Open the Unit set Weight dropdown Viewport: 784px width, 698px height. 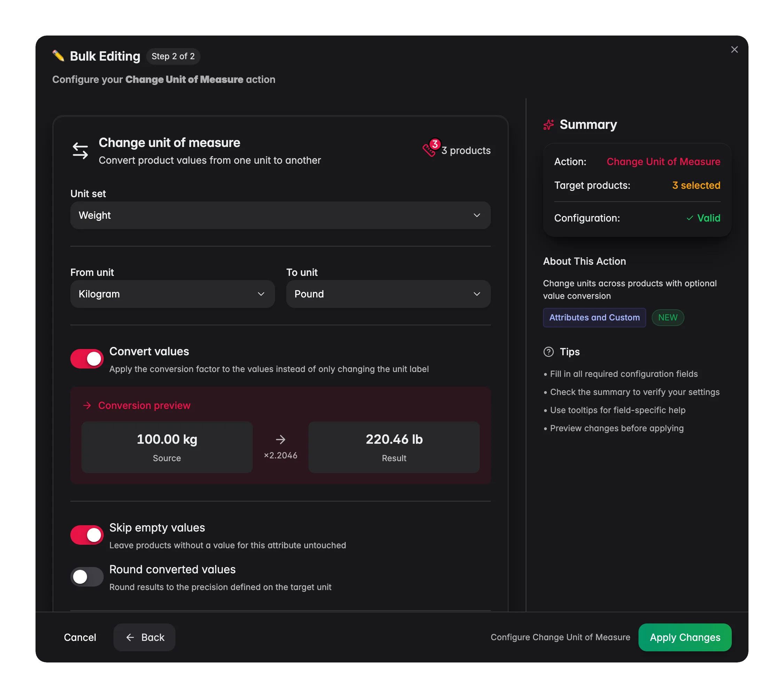pos(280,215)
